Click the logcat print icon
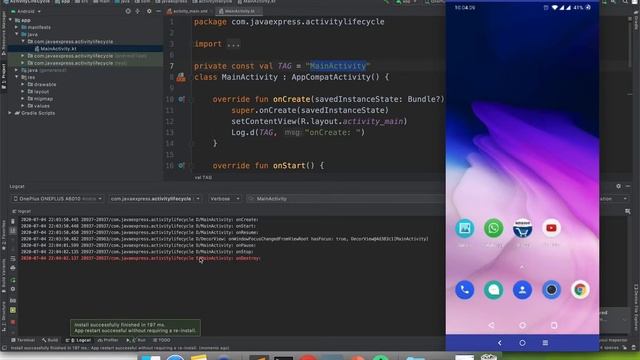 click(13, 268)
